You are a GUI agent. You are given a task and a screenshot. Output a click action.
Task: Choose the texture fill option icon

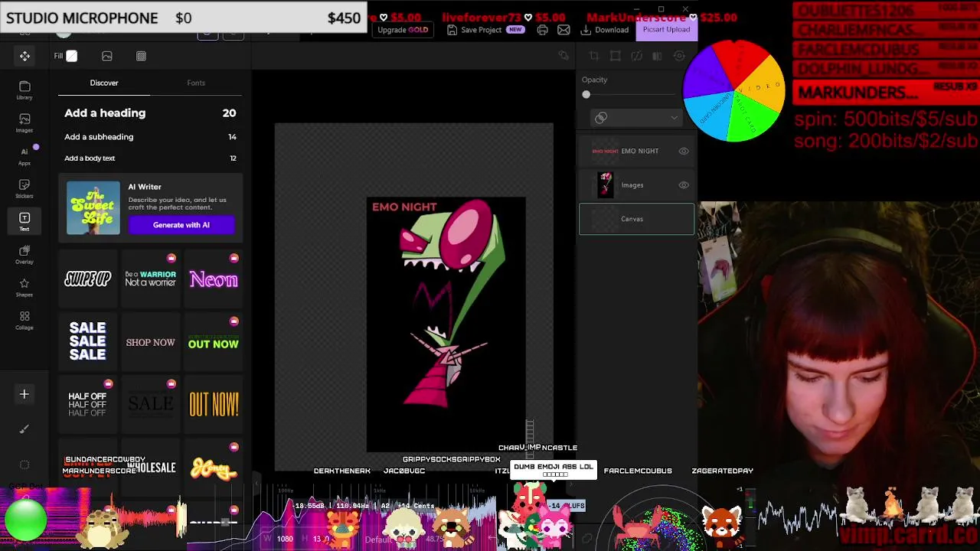point(141,56)
